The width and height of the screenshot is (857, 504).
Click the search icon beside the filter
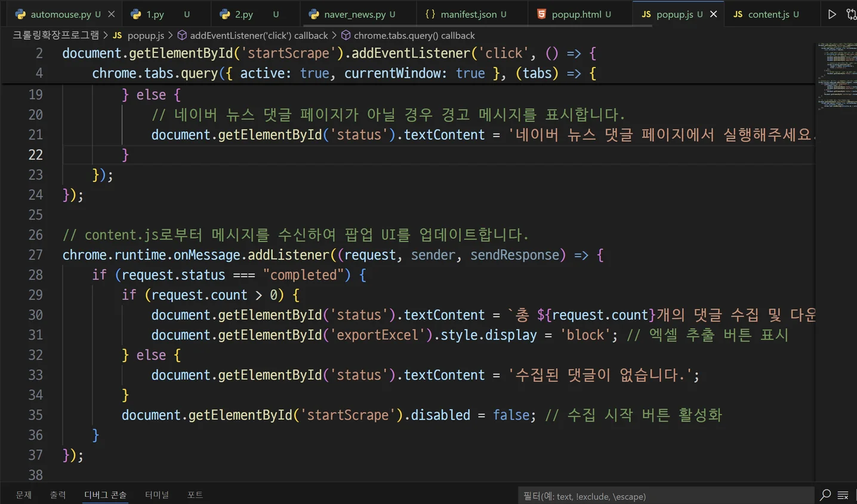(825, 495)
